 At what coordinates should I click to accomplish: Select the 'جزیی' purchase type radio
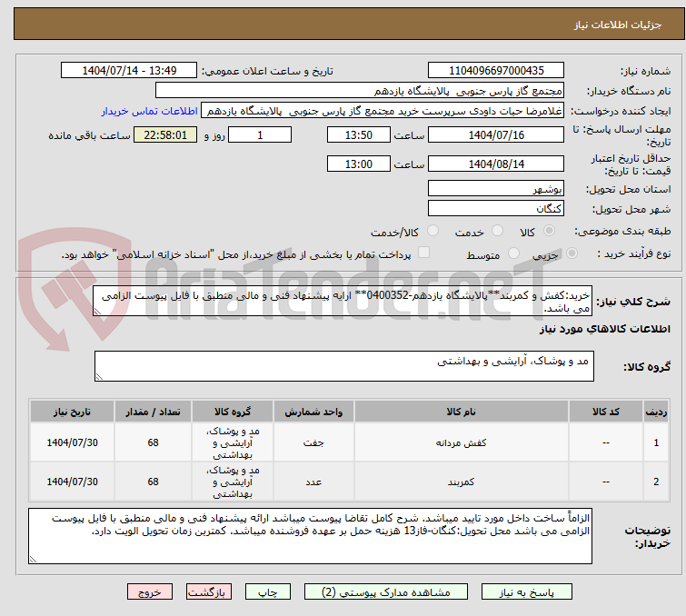572,253
